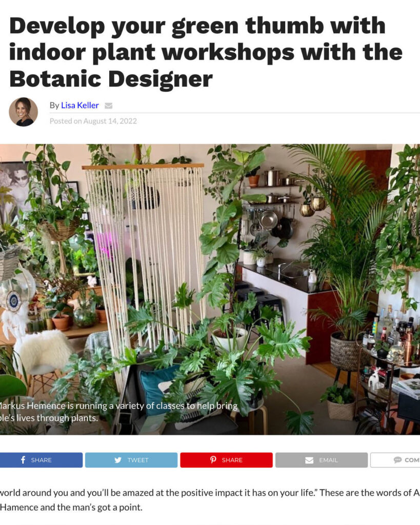Viewport: 420px width, 525px height.
Task: Click the photo caption mentioning Markus Hemence
Action: [x=118, y=412]
